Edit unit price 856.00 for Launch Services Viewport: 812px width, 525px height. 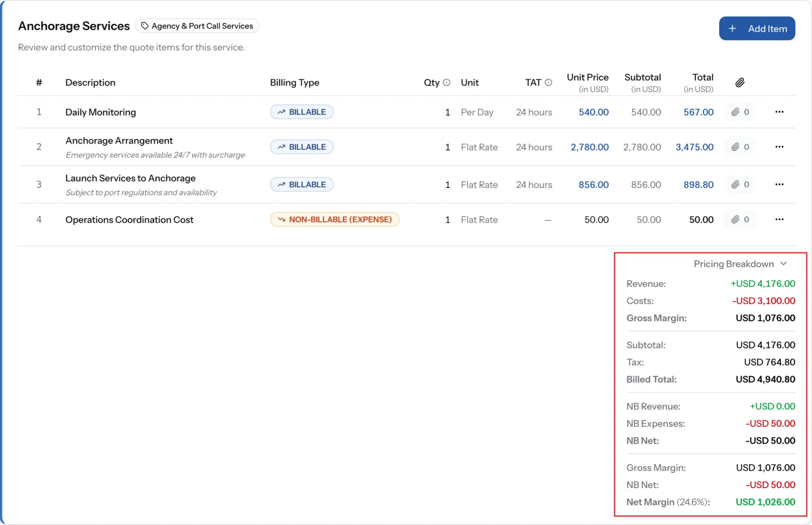[593, 185]
